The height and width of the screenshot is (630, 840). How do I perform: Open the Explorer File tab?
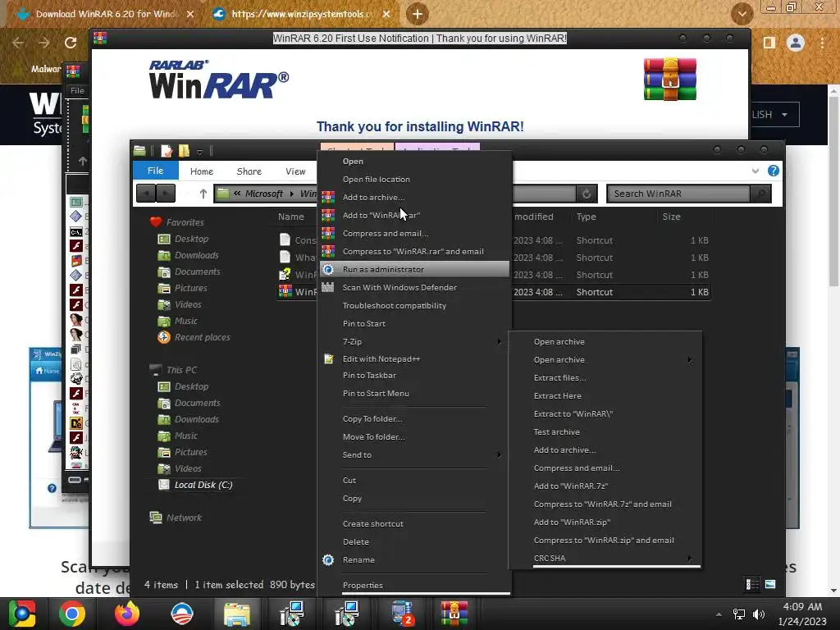155,171
